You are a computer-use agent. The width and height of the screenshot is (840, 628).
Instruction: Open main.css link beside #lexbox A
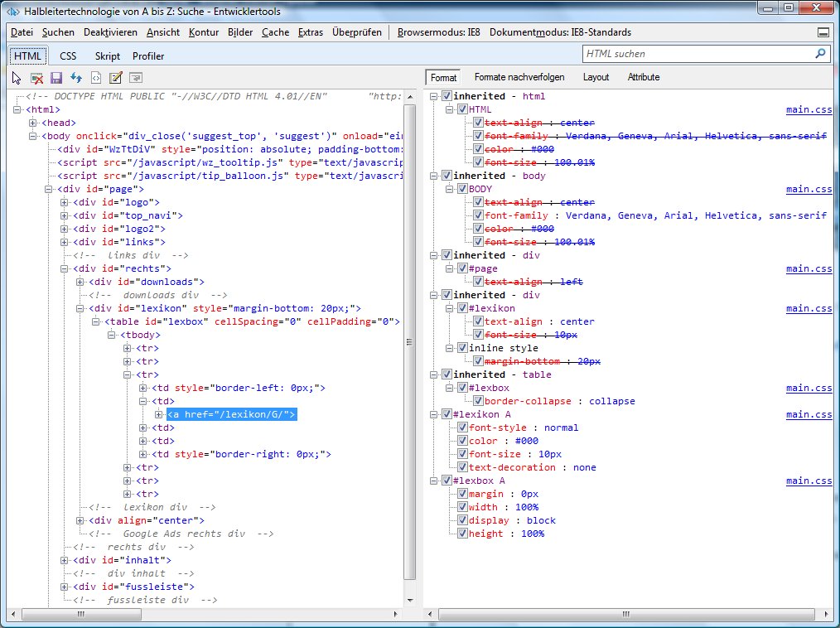pos(809,481)
